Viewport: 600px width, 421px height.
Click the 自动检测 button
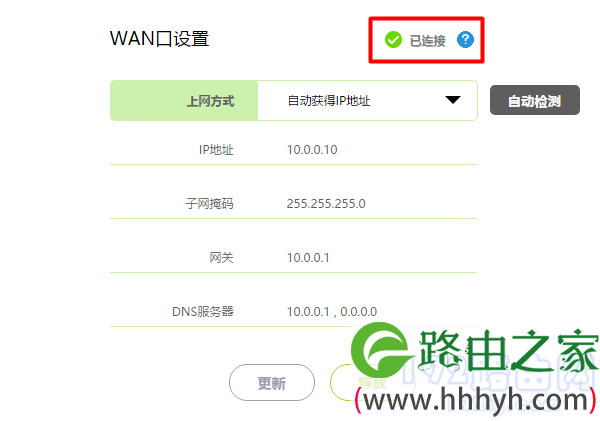click(x=535, y=100)
